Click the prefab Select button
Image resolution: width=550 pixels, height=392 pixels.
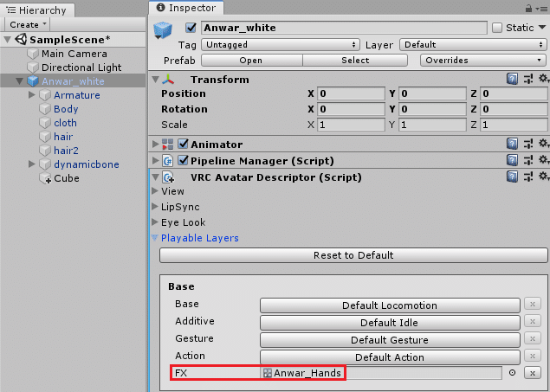tap(355, 61)
